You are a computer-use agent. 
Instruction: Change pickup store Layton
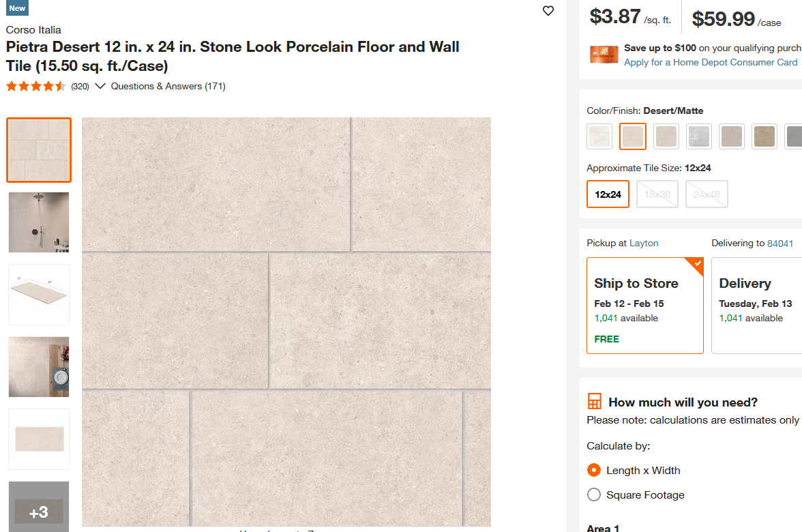click(644, 243)
